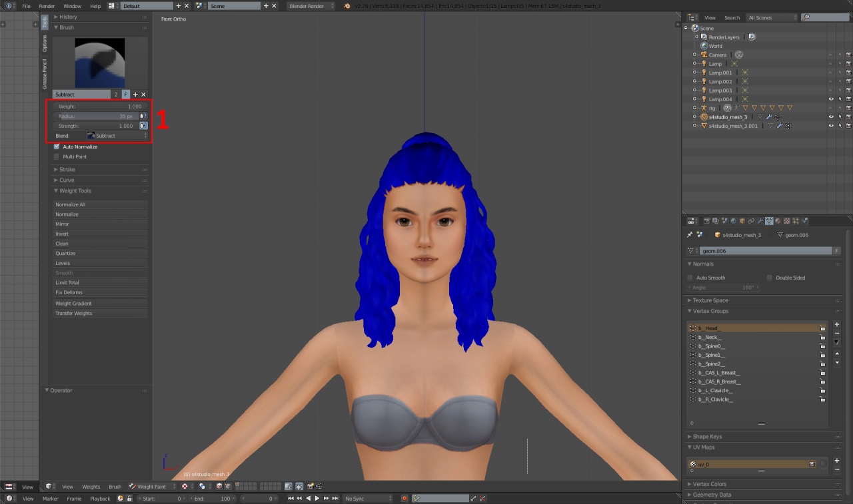Adjust the brush Weight slider
This screenshot has height=504, width=853.
(100, 107)
